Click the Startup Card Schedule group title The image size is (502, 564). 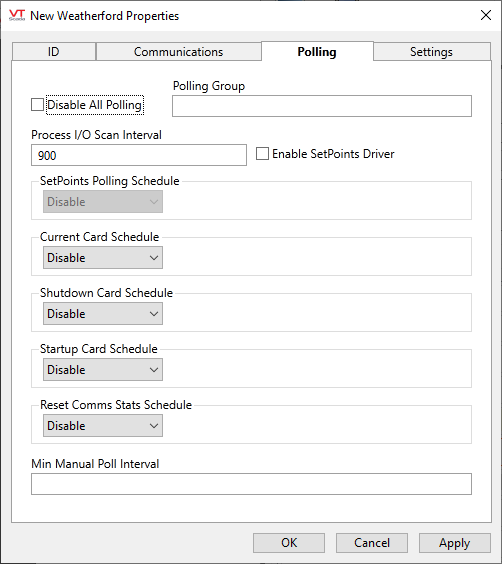coord(99,349)
